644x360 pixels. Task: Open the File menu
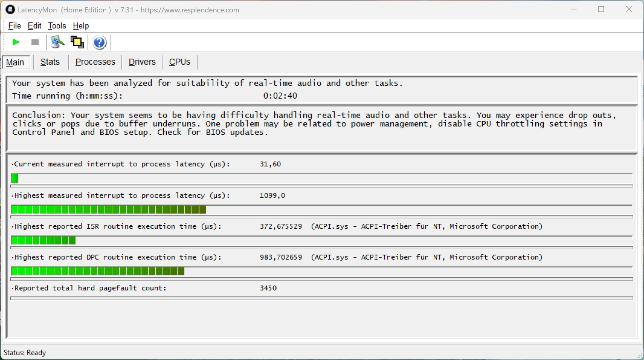coord(14,26)
